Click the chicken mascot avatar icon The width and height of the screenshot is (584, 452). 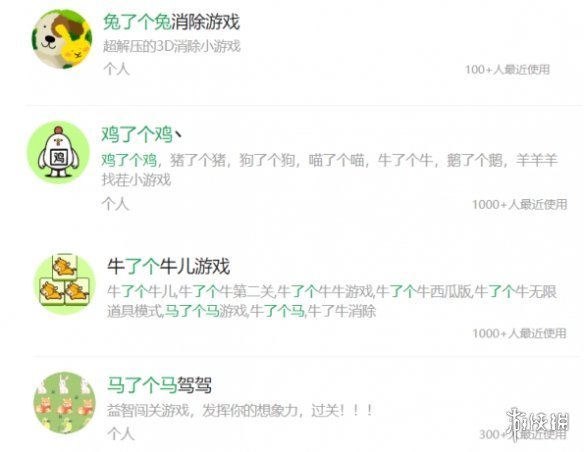click(x=58, y=153)
